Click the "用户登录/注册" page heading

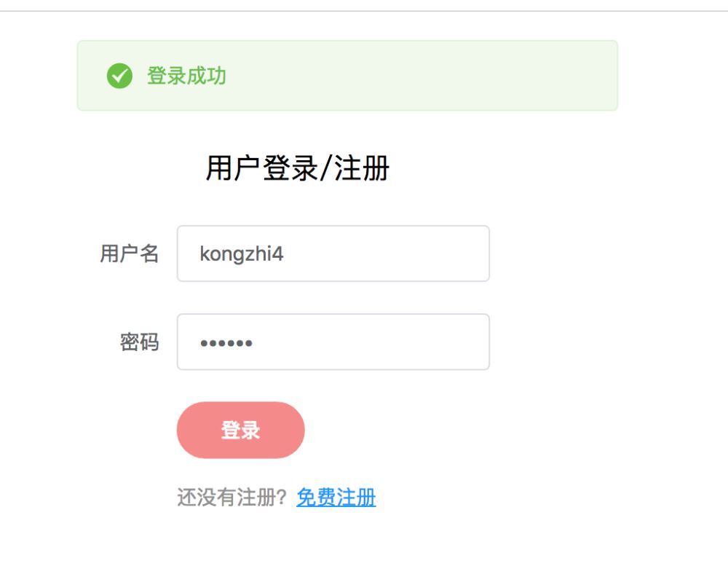coord(298,169)
